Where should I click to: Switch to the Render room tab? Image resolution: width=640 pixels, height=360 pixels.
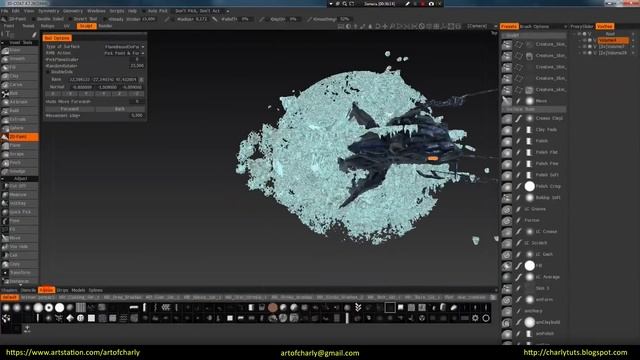[105, 26]
